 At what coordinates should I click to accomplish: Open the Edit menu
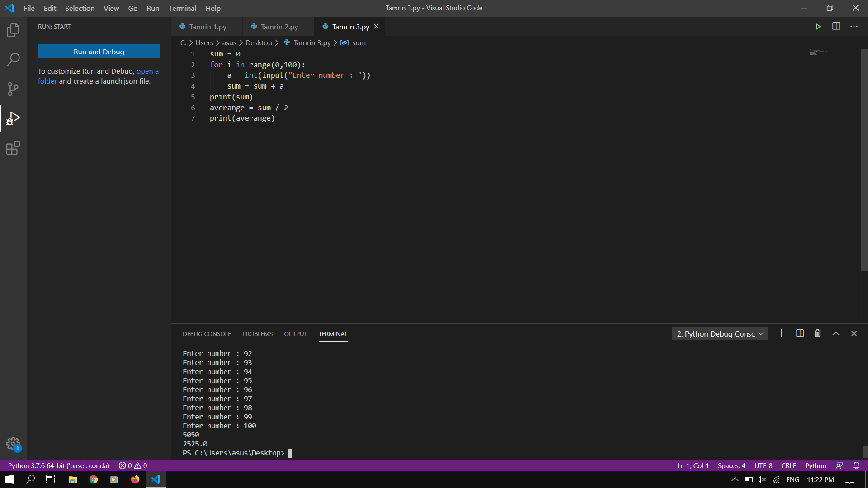[x=50, y=8]
